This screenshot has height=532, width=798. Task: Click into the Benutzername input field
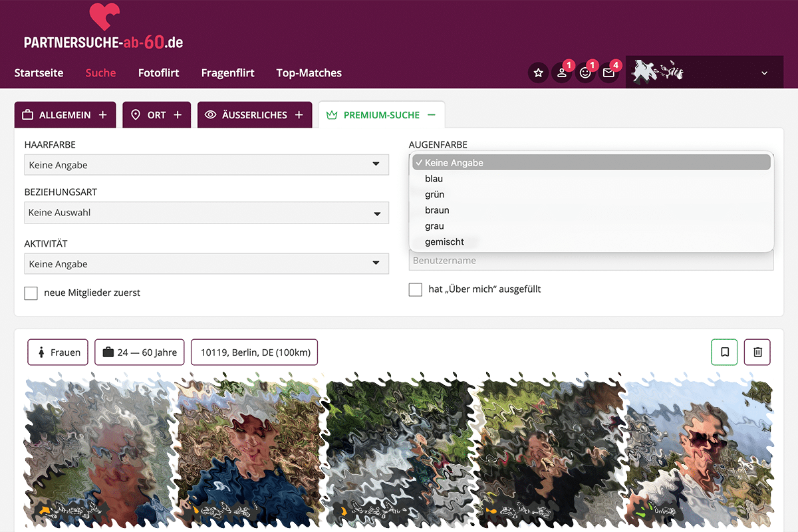591,261
